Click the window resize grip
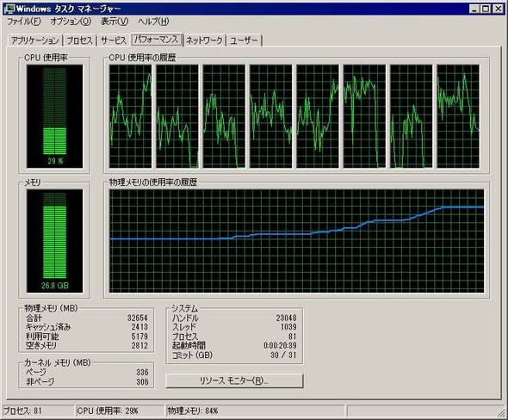This screenshot has width=508, height=420. click(501, 412)
